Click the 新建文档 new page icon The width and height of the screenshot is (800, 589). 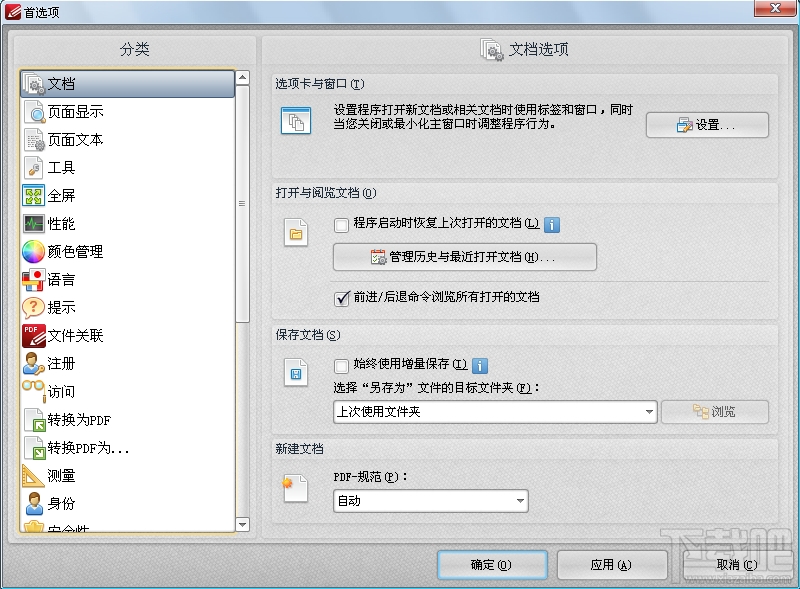coord(295,488)
